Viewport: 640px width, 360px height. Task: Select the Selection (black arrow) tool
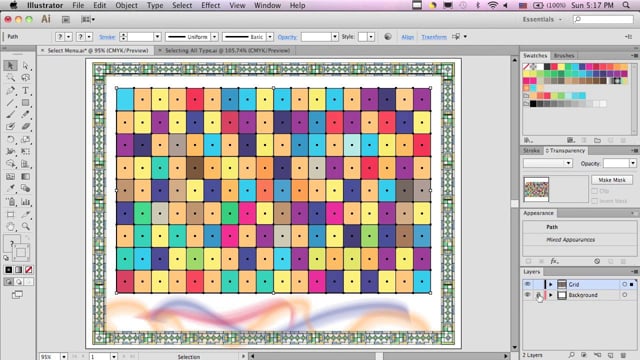(x=11, y=65)
